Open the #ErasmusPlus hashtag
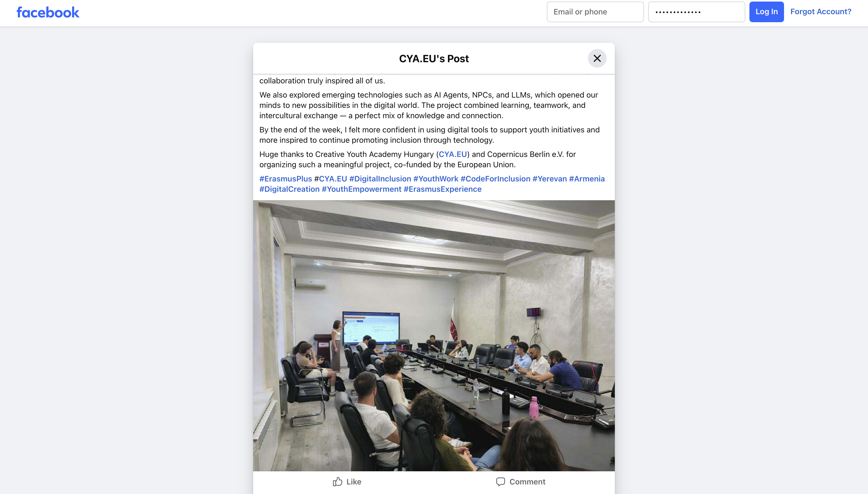The height and width of the screenshot is (494, 868). pos(286,179)
